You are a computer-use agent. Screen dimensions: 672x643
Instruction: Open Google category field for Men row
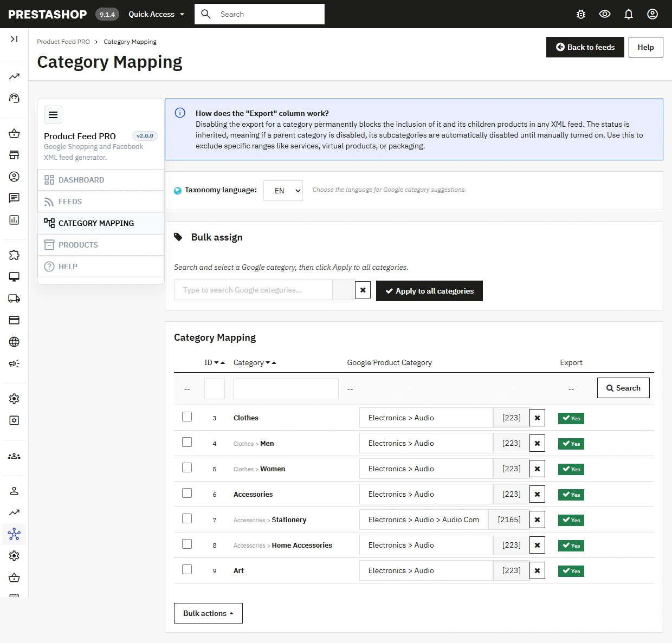point(426,443)
